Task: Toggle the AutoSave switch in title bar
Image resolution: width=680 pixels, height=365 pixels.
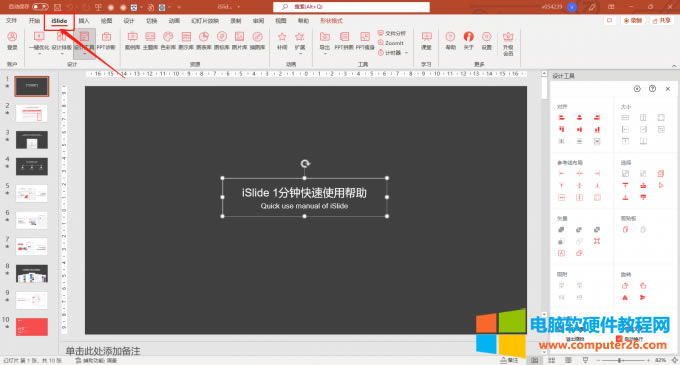Action: pos(40,7)
